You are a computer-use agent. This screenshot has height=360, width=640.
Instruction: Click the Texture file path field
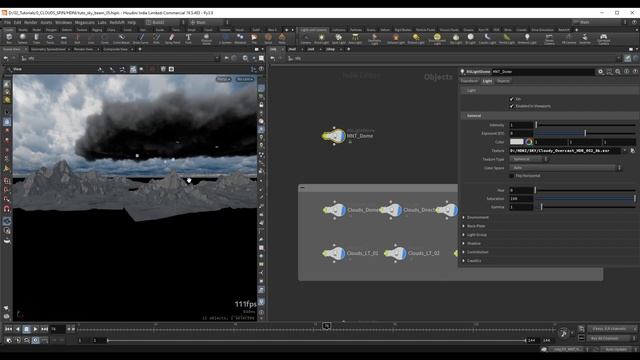[x=566, y=151]
